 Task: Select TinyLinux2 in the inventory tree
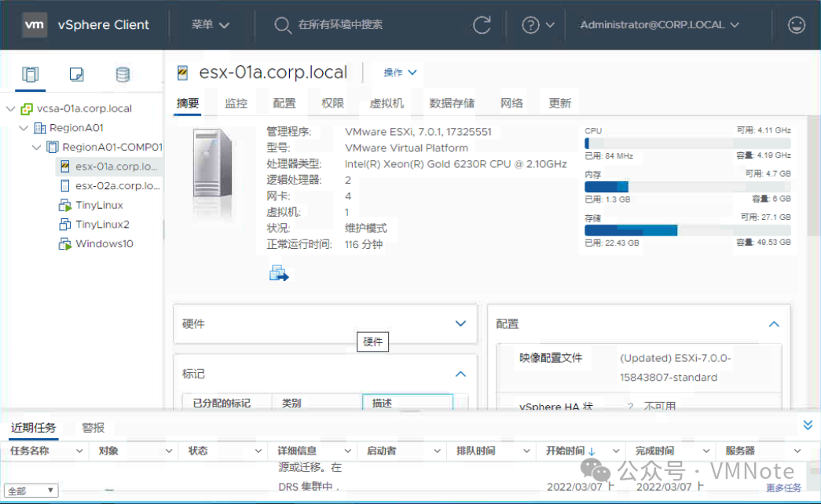102,225
